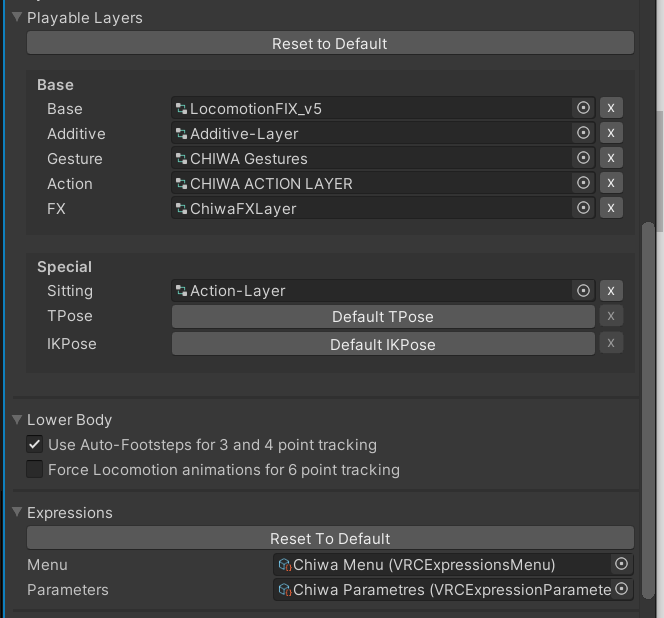Open object picker for Base LocomotionFIX_v5 field
This screenshot has width=664, height=618.
click(x=583, y=108)
